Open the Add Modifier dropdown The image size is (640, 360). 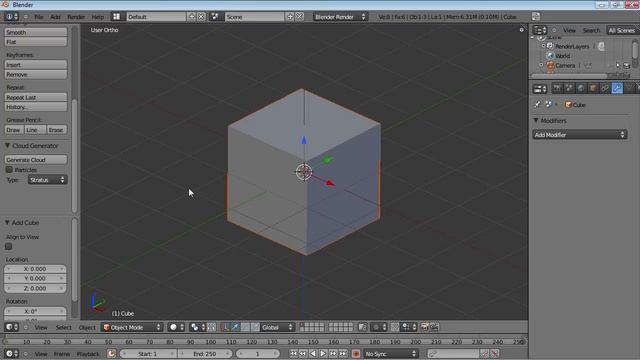tap(580, 135)
